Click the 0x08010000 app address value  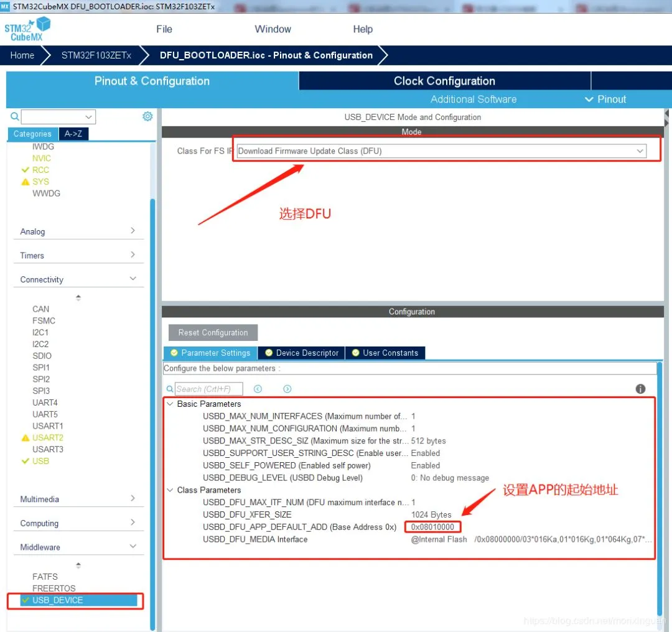point(432,527)
